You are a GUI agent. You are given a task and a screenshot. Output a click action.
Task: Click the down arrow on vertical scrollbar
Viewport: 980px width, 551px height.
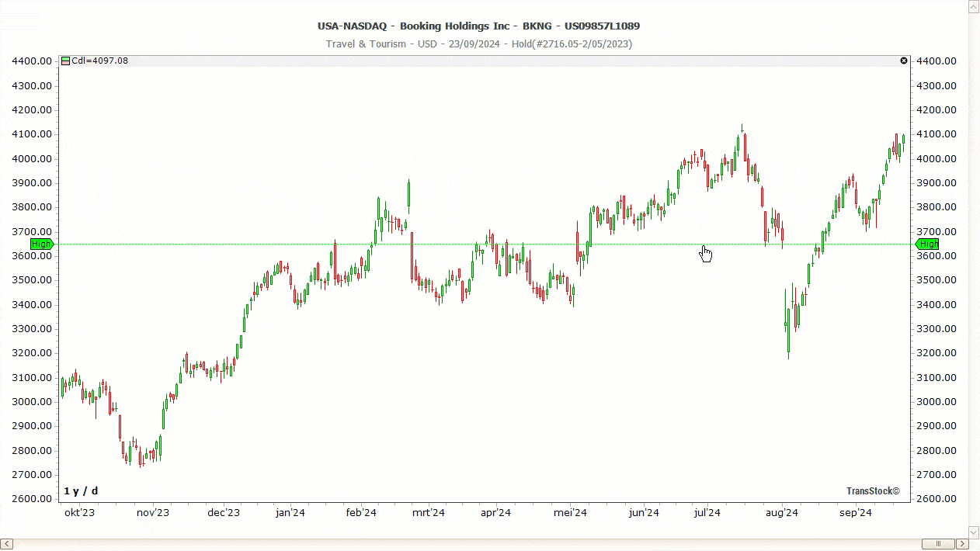pyautogui.click(x=972, y=532)
